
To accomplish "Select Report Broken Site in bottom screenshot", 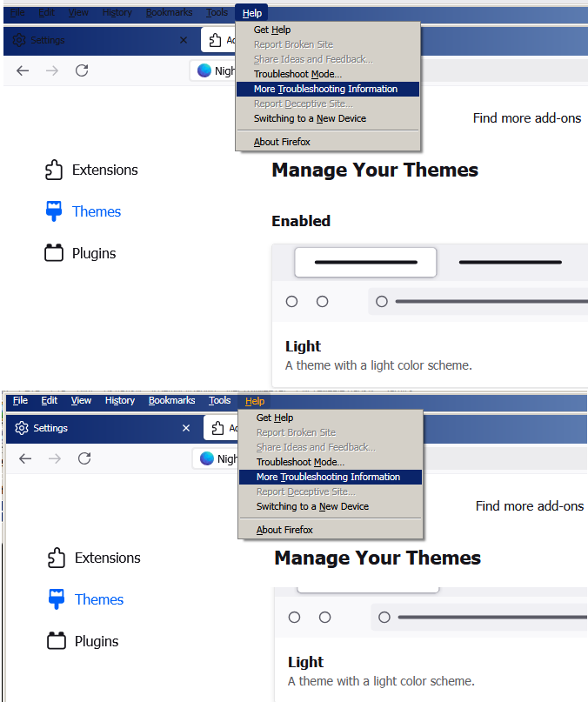I will [x=331, y=432].
